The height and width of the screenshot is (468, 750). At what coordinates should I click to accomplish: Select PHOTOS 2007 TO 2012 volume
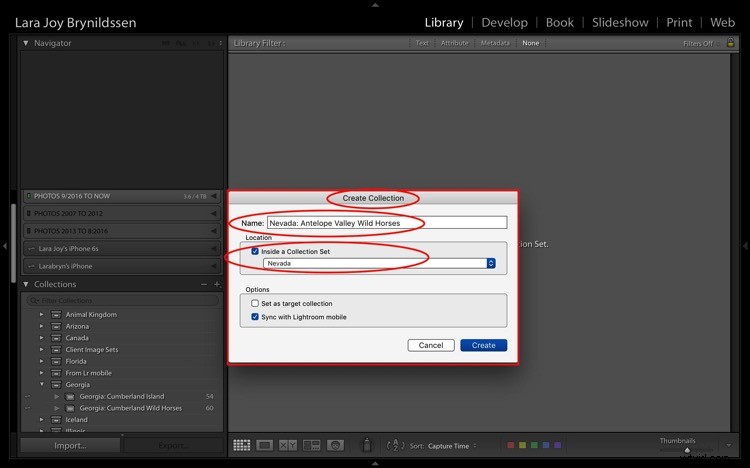122,213
